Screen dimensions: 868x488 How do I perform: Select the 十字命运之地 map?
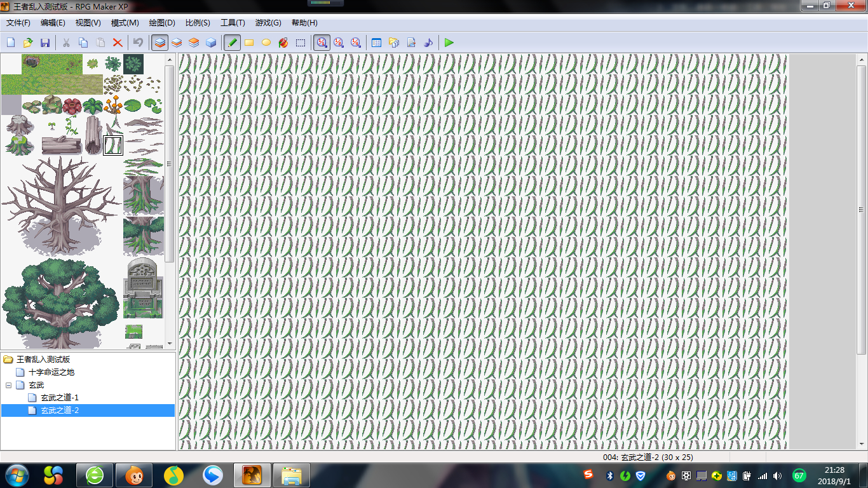click(51, 372)
